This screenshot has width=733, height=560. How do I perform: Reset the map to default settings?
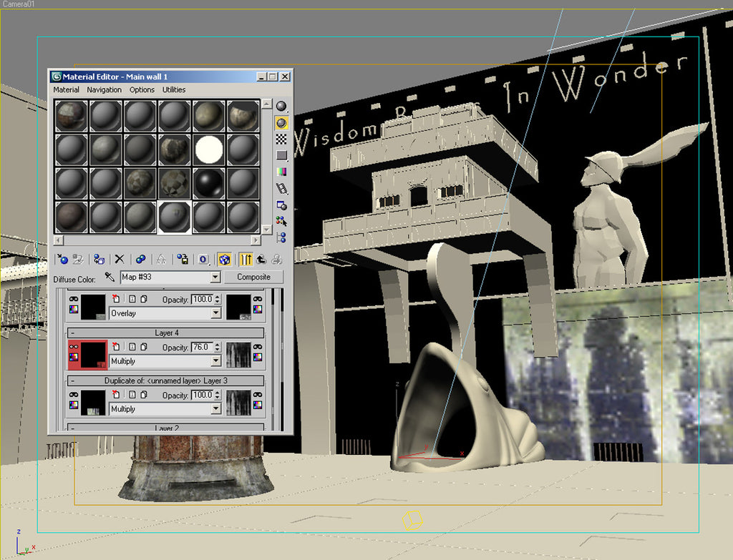120,259
